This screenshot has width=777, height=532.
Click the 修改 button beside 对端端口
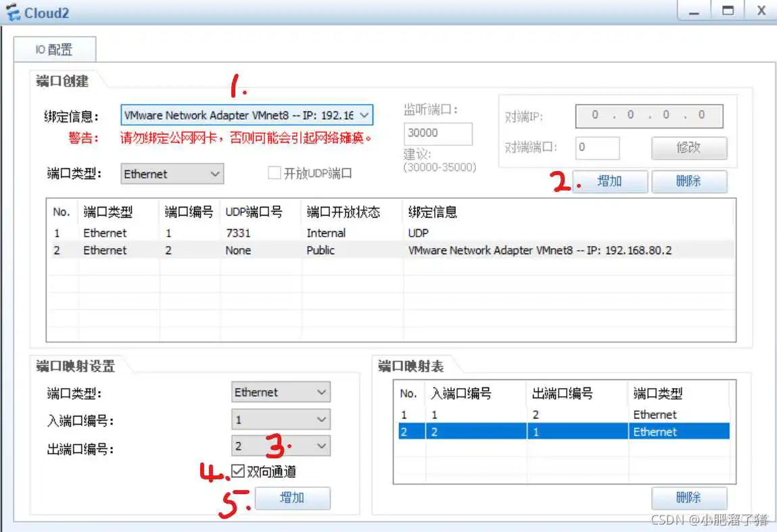tap(689, 148)
